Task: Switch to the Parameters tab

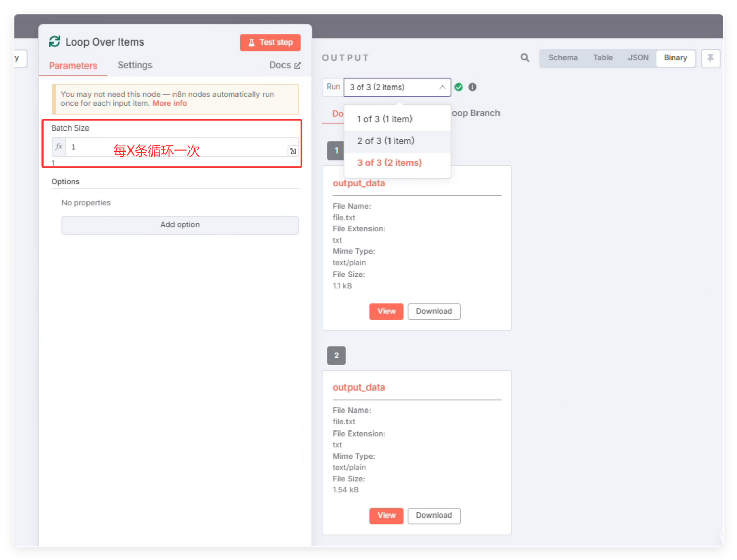Action: 73,66
